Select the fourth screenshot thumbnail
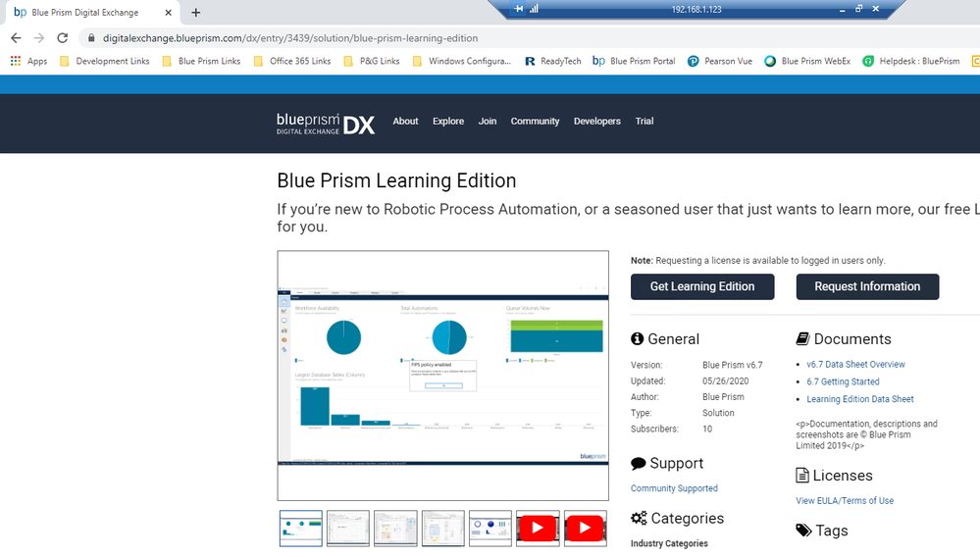 click(x=443, y=529)
